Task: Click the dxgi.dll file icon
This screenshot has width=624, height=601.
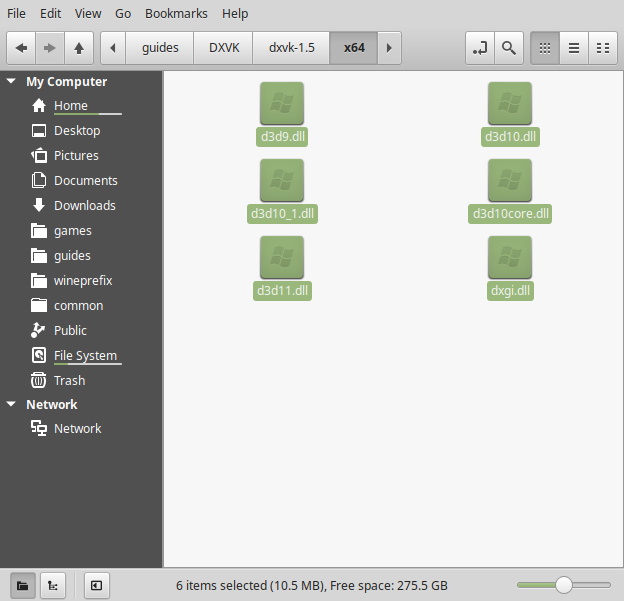Action: tap(510, 257)
